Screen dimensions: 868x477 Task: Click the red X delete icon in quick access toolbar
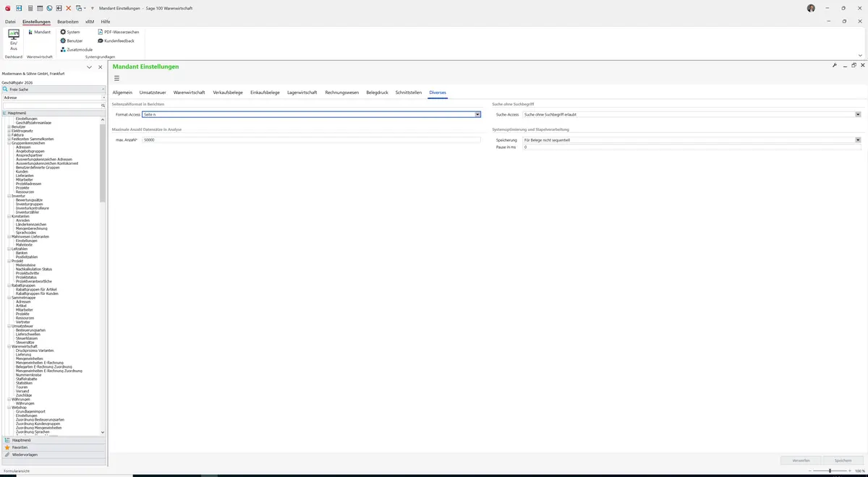coord(69,8)
